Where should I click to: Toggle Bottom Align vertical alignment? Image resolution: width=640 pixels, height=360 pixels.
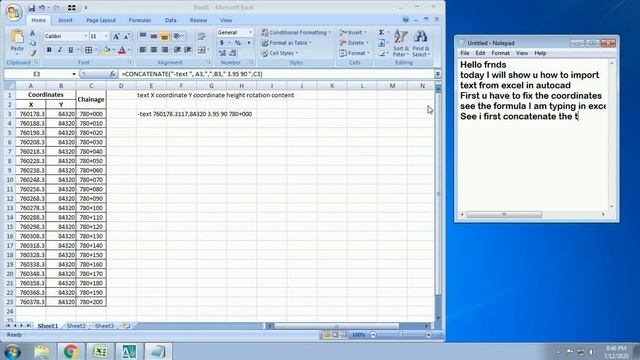(164, 36)
